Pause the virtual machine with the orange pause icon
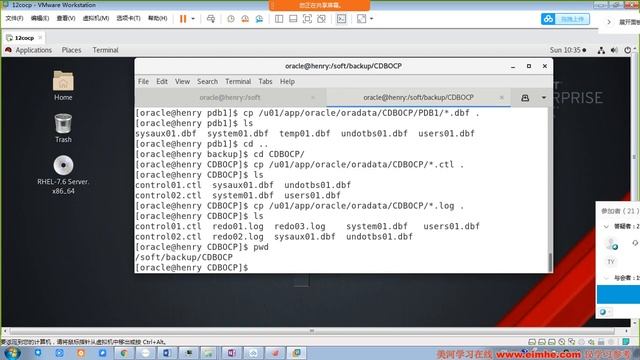The height and width of the screenshot is (360, 640). pos(182,19)
